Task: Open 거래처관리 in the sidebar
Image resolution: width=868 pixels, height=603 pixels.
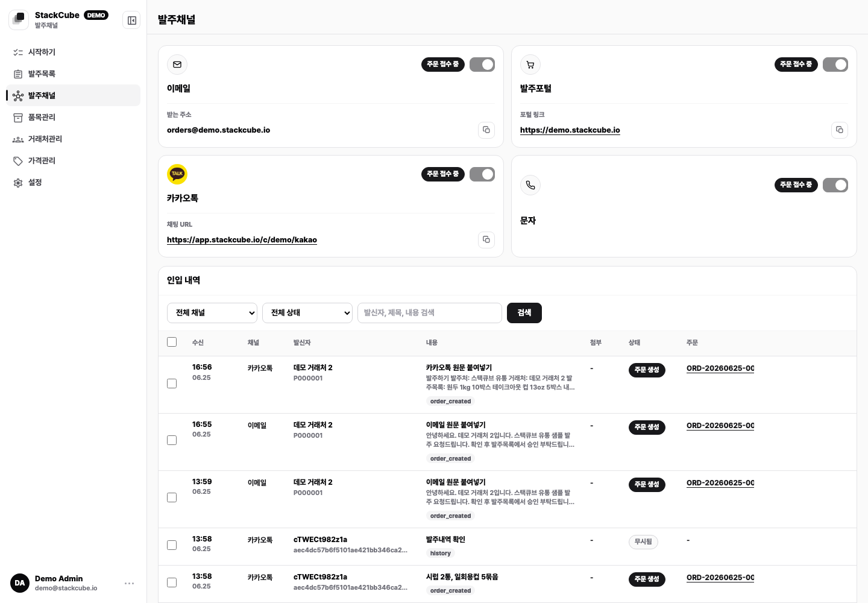Action: pyautogui.click(x=73, y=139)
